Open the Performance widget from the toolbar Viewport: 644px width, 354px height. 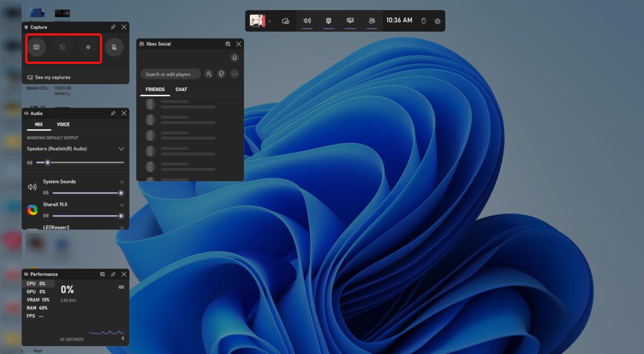point(350,21)
